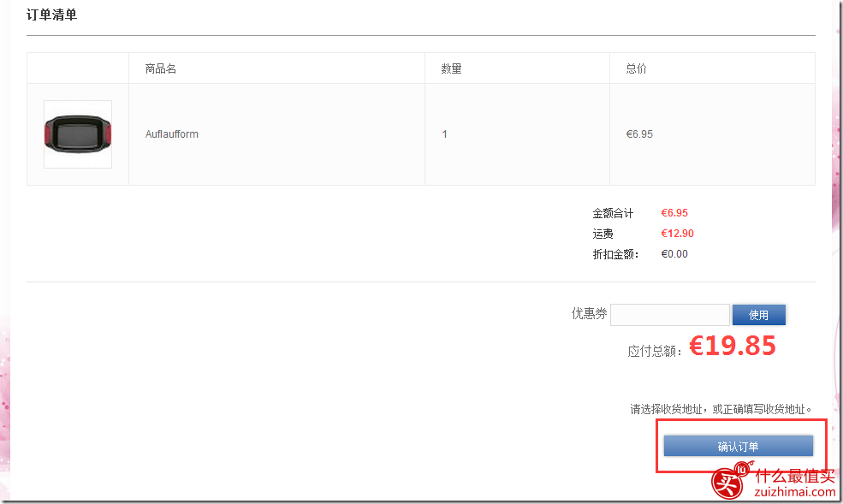This screenshot has width=843, height=504.
Task: Select the Auflaufform product name text
Action: coord(171,134)
